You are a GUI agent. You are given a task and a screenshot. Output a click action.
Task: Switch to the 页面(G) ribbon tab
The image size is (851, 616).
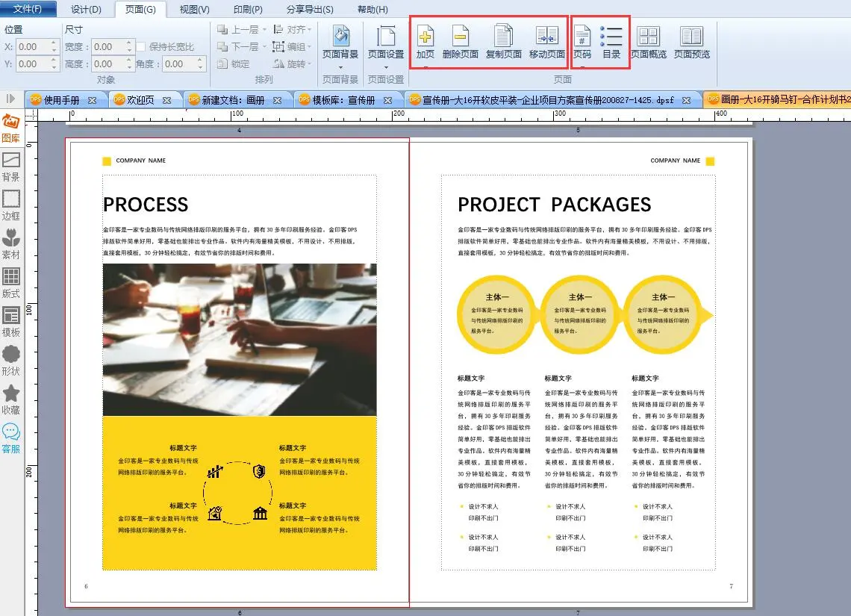(x=140, y=9)
